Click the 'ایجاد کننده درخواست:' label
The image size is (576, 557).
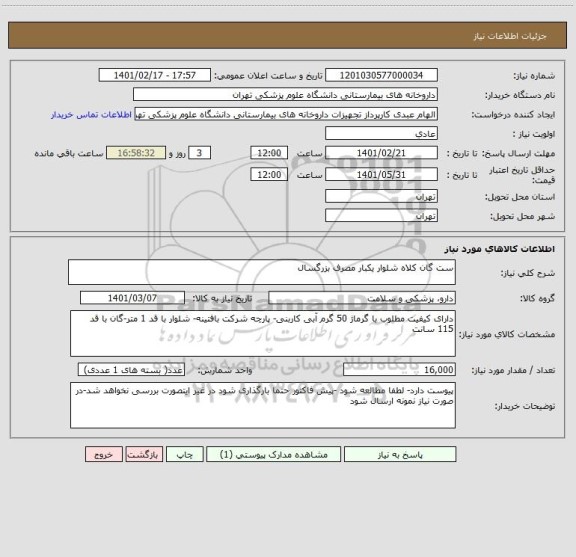[x=513, y=115]
